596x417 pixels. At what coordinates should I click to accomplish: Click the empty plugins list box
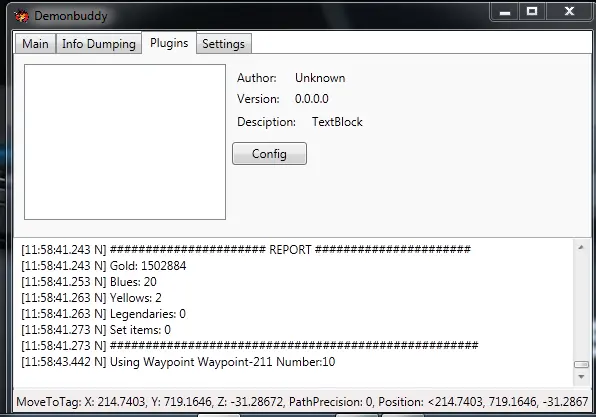pyautogui.click(x=125, y=142)
